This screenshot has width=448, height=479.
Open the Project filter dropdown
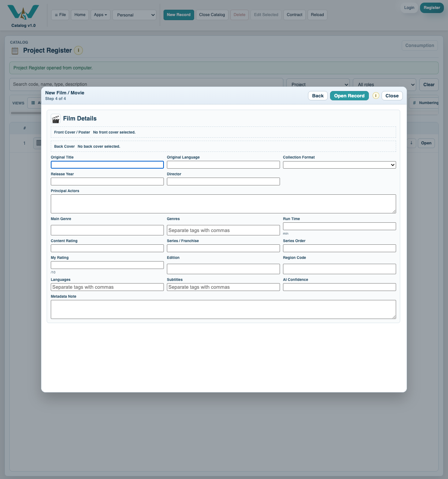[318, 84]
